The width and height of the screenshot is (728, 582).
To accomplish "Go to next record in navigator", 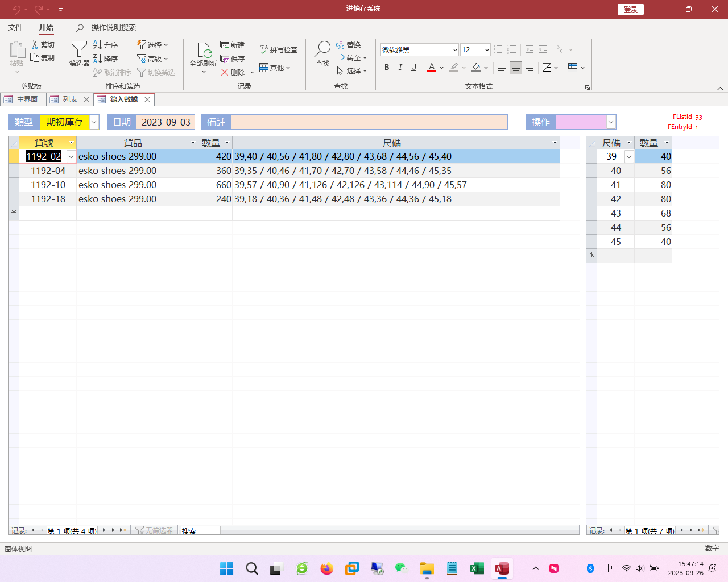I will coord(104,530).
